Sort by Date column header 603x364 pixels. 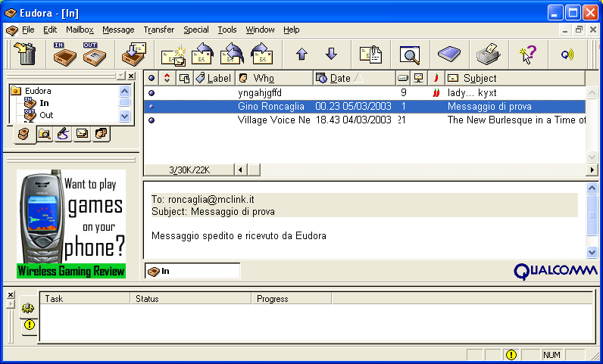coord(355,78)
